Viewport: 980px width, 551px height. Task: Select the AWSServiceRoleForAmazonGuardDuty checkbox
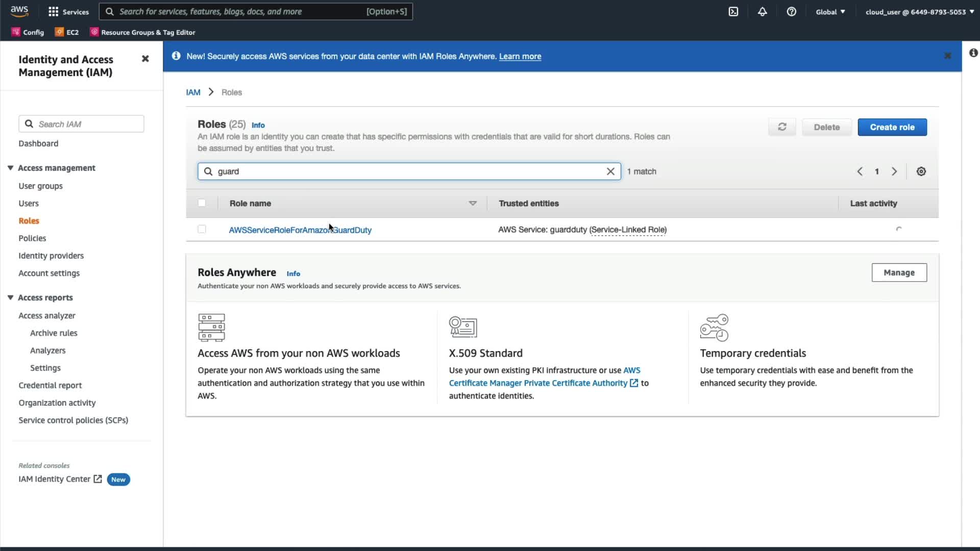coord(202,230)
